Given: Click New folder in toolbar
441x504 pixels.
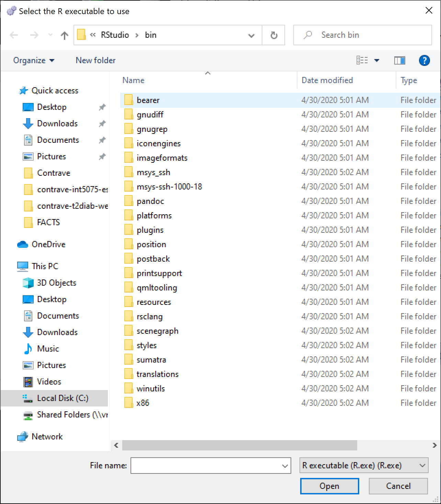Looking at the screenshot, I should 95,60.
